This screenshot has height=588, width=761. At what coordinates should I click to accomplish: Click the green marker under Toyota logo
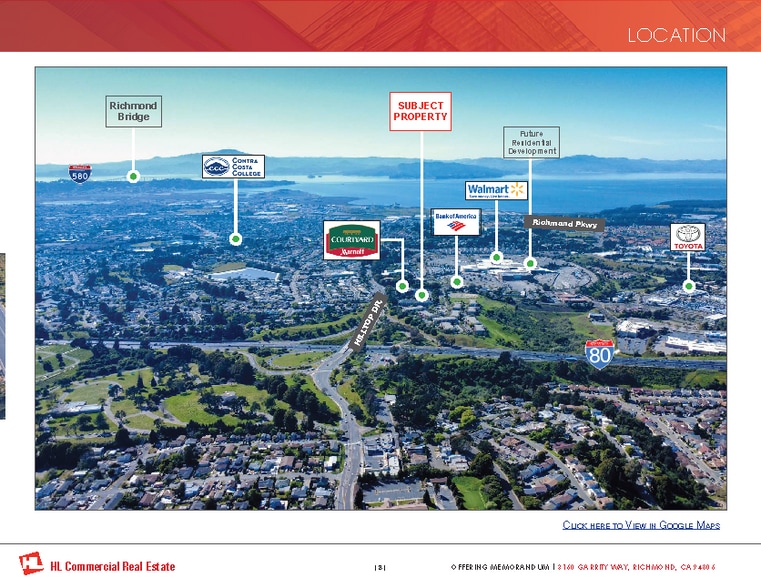[688, 286]
